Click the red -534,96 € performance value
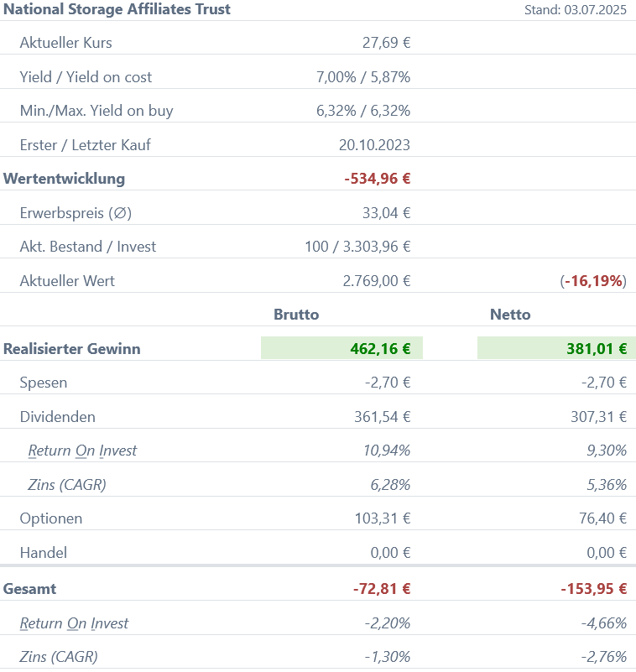 [x=377, y=179]
